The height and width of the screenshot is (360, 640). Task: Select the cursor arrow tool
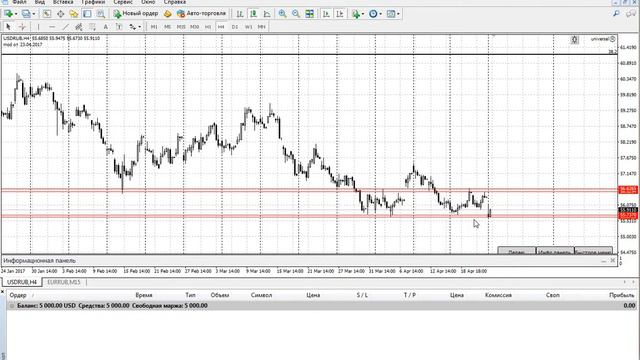tap(8, 27)
